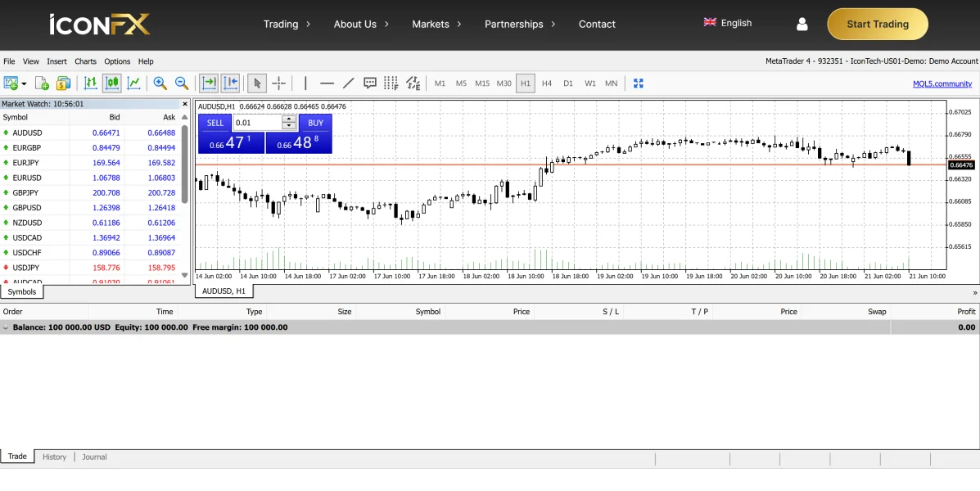This screenshot has height=491, width=980.
Task: Switch chart to bar chart mode
Action: point(91,83)
